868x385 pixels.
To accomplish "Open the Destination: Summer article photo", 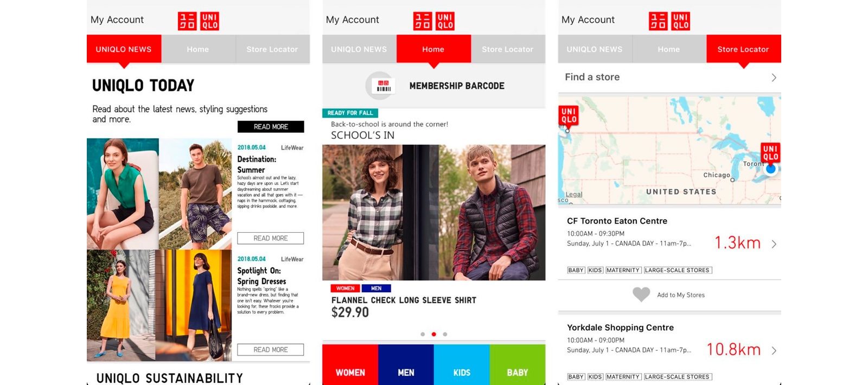I will 159,194.
